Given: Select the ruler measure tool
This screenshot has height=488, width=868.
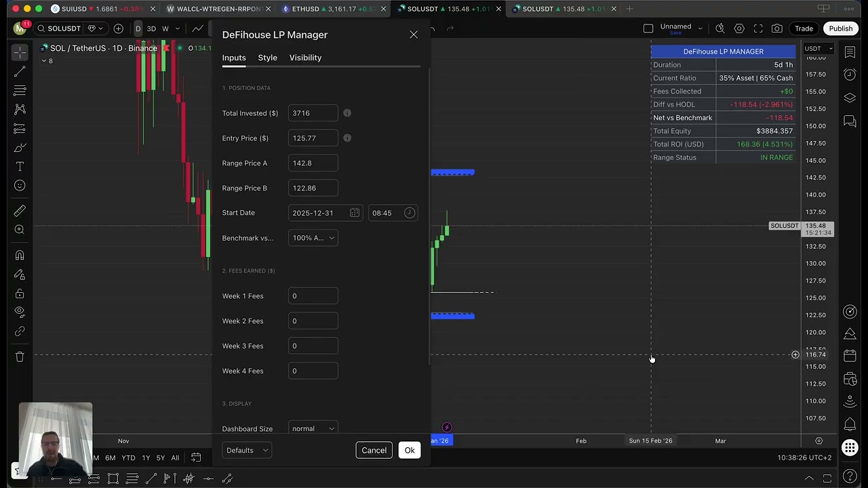Looking at the screenshot, I should (x=20, y=211).
